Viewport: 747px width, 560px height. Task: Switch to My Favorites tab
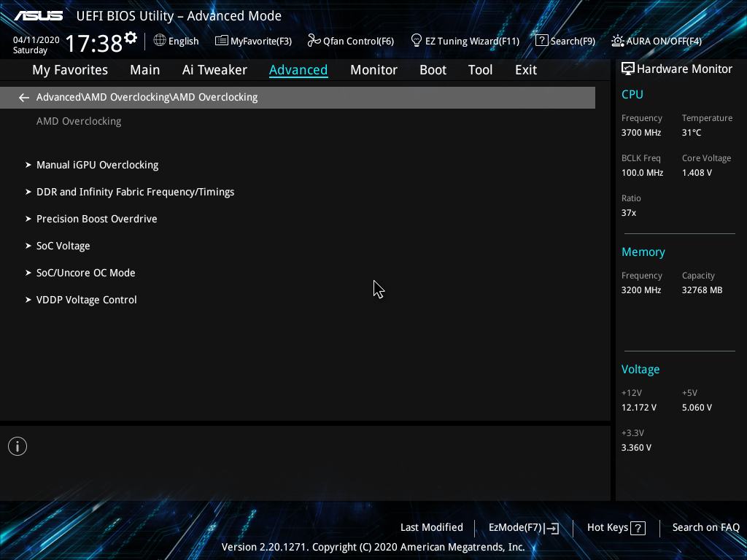tap(70, 70)
